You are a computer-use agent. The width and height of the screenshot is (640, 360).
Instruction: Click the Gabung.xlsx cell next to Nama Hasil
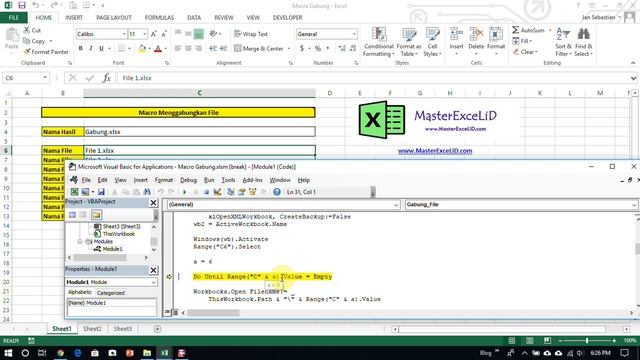point(200,131)
